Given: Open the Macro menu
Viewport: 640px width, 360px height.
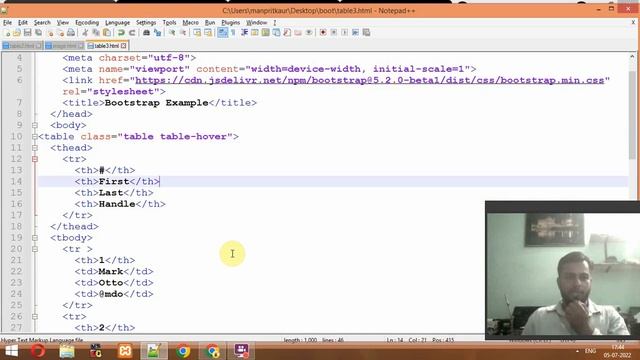Looking at the screenshot, I should 190,22.
